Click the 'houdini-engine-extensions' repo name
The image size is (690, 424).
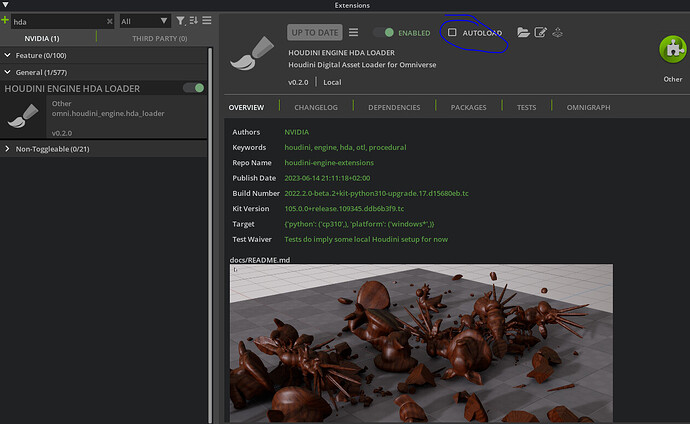click(x=329, y=162)
